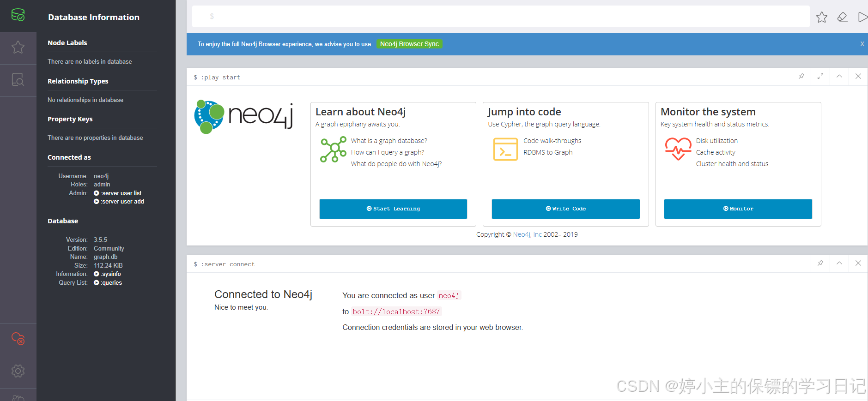Click the Start Learning button
Image resolution: width=868 pixels, height=401 pixels.
coord(393,209)
